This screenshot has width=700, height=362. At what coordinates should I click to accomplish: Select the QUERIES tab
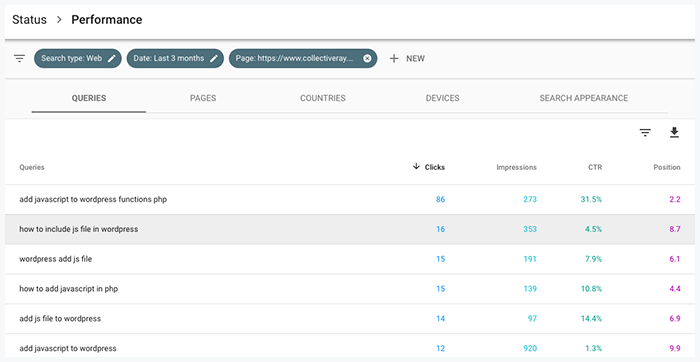(x=89, y=98)
